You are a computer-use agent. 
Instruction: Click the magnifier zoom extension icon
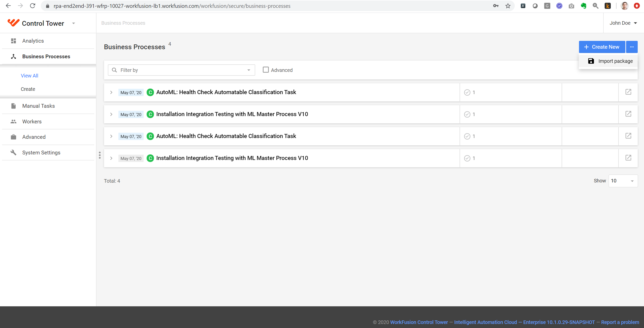point(595,6)
